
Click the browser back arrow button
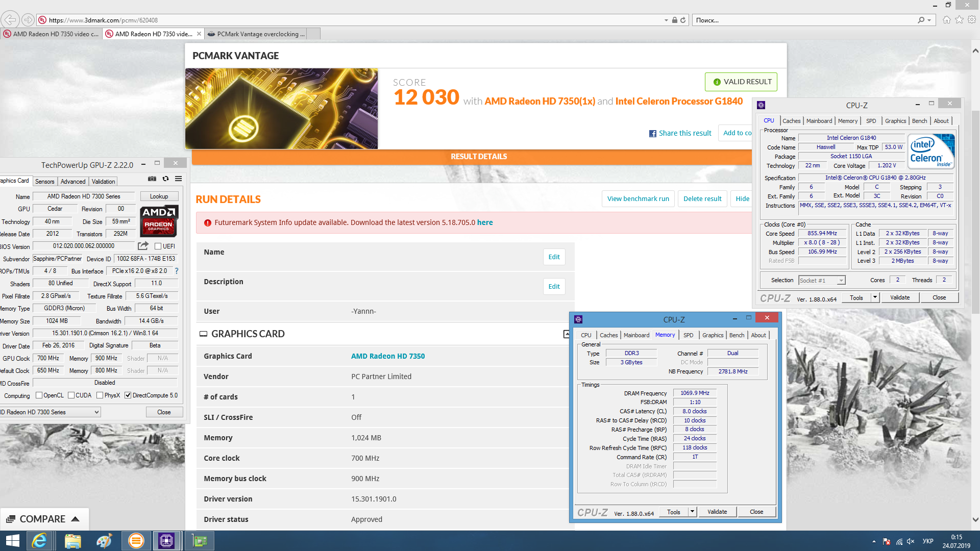click(10, 20)
